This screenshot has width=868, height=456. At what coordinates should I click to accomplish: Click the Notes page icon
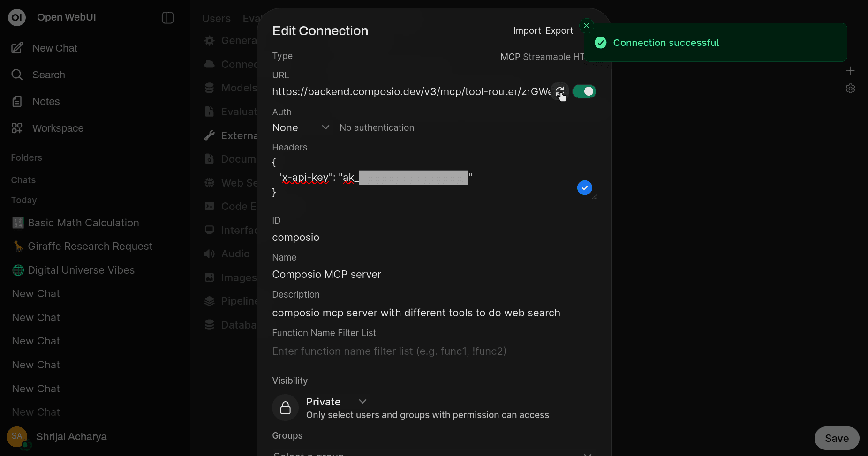[17, 102]
